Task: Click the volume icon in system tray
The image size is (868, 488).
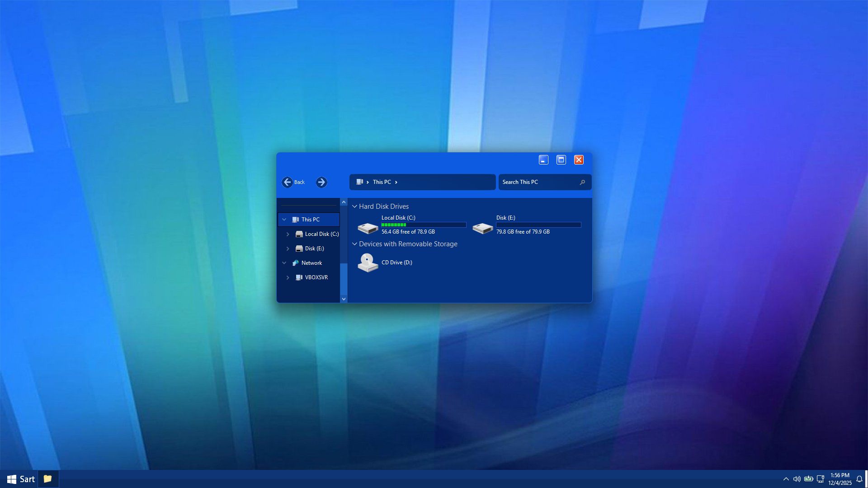Action: click(x=797, y=479)
